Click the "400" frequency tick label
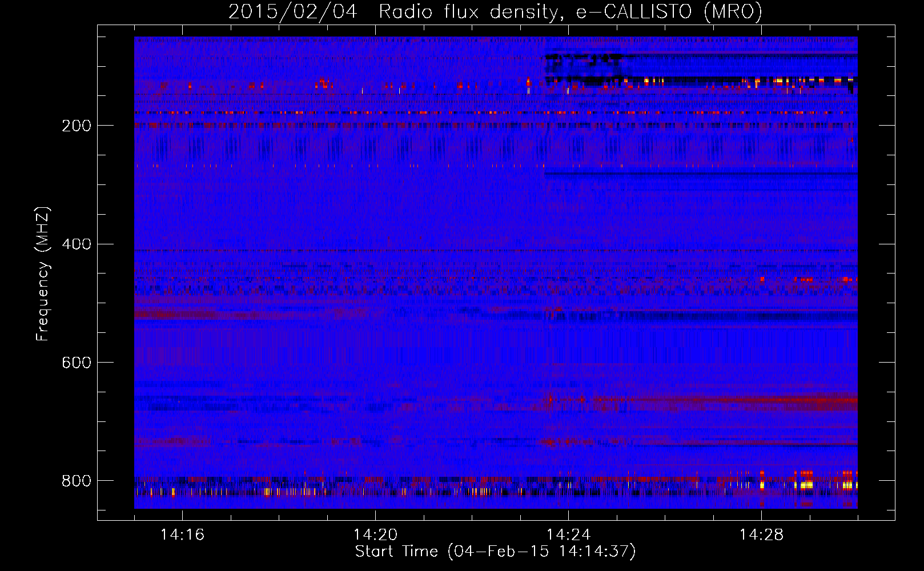The height and width of the screenshot is (571, 924). pyautogui.click(x=77, y=244)
